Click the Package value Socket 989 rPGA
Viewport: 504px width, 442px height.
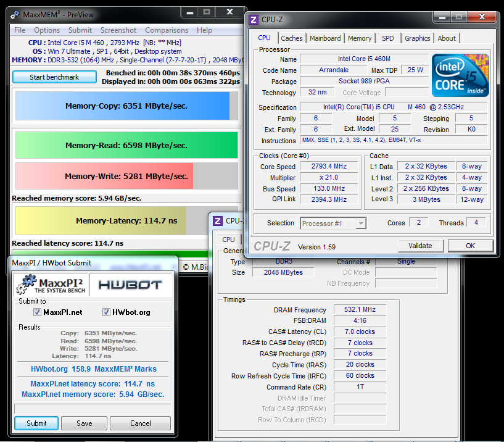pyautogui.click(x=364, y=81)
